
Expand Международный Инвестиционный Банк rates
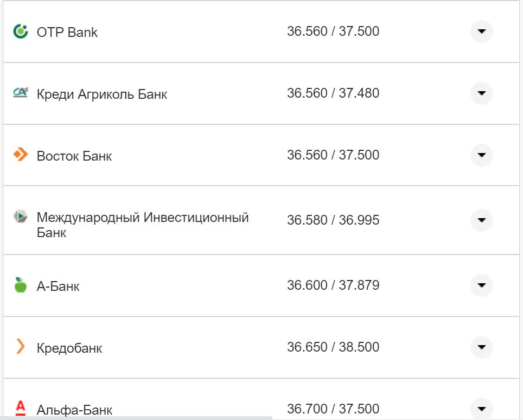tap(481, 220)
